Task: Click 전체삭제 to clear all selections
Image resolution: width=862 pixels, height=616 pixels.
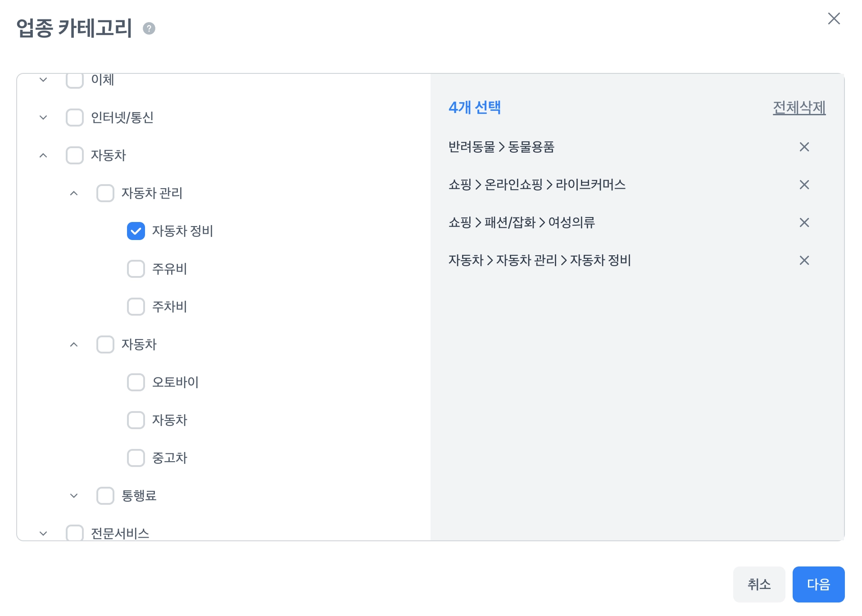Action: [x=799, y=108]
